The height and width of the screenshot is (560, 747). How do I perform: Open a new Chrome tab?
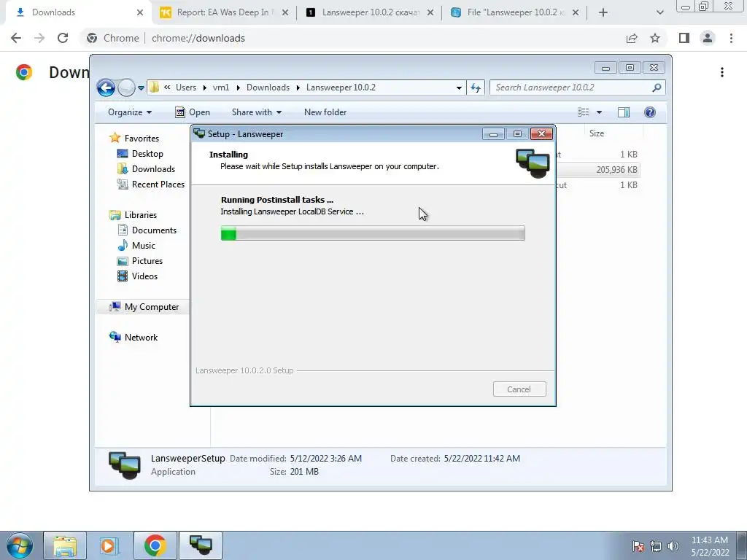pyautogui.click(x=603, y=12)
